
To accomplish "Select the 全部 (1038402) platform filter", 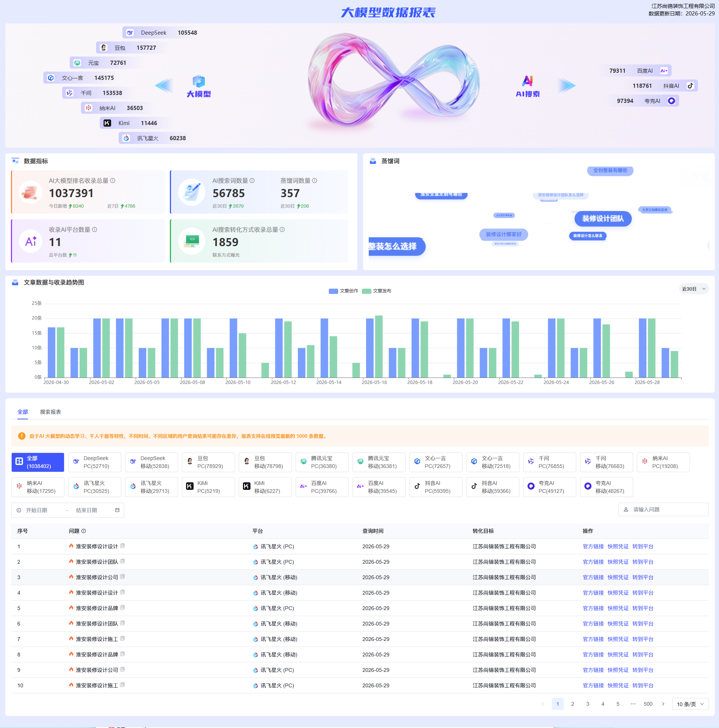I will (x=38, y=462).
